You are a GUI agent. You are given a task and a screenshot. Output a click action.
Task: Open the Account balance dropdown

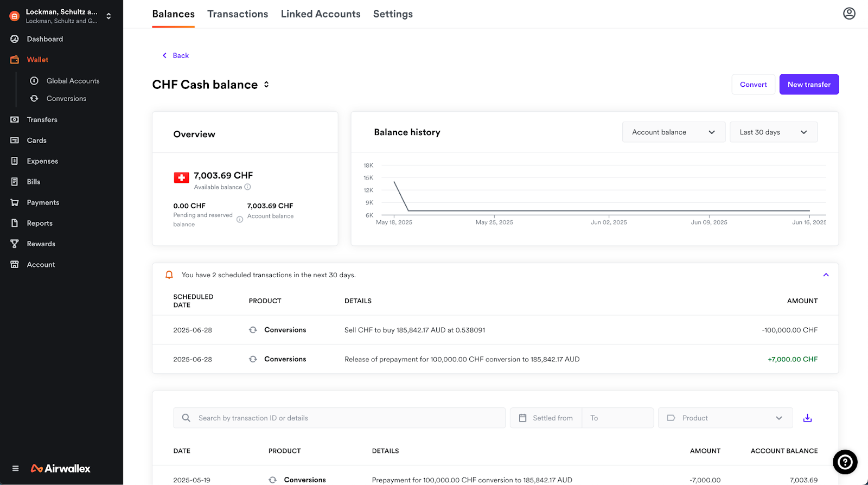pos(673,132)
